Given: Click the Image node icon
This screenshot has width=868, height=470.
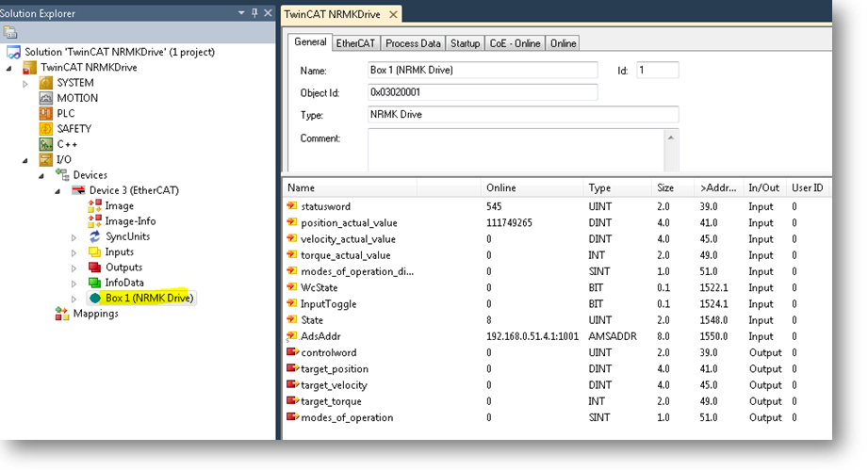Looking at the screenshot, I should (94, 205).
